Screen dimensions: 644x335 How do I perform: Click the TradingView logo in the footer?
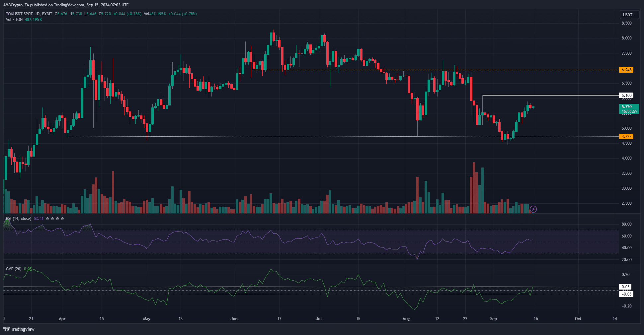click(19, 329)
